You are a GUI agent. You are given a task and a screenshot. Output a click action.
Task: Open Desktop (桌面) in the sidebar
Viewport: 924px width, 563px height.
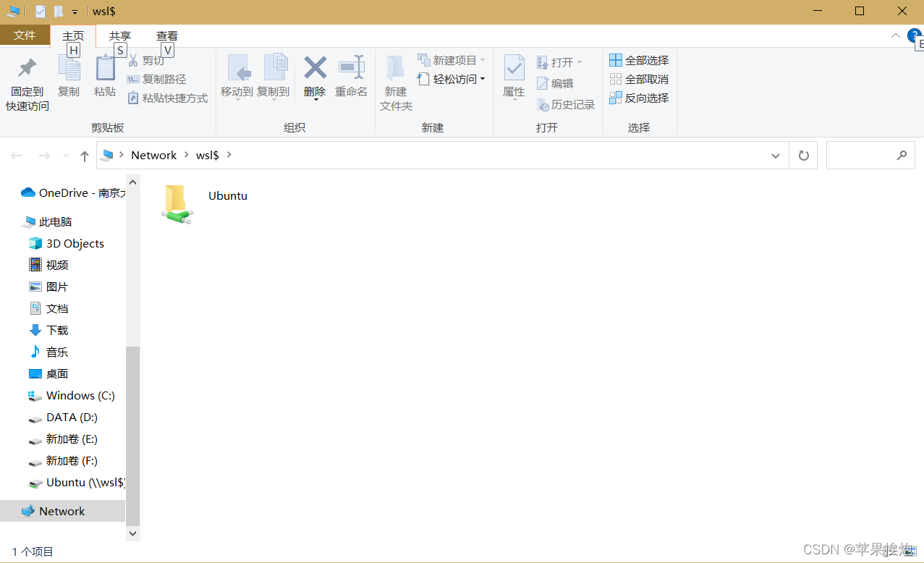tap(49, 373)
